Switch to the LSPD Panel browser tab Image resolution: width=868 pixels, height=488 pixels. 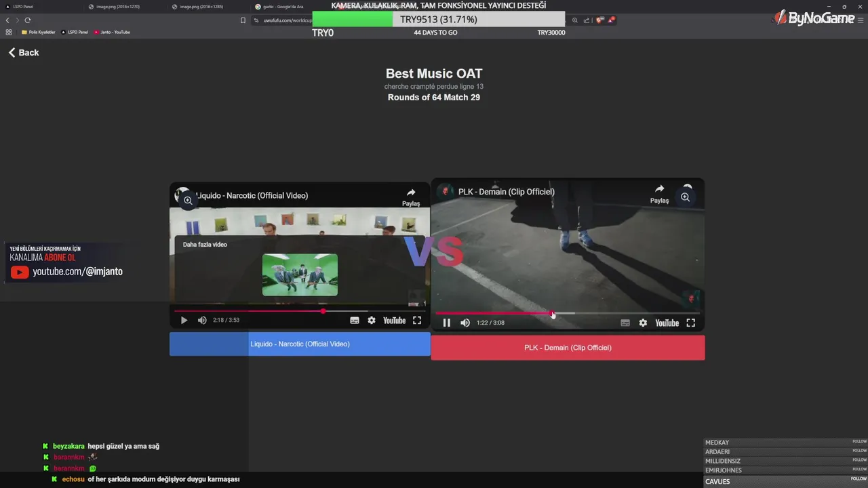click(x=41, y=6)
